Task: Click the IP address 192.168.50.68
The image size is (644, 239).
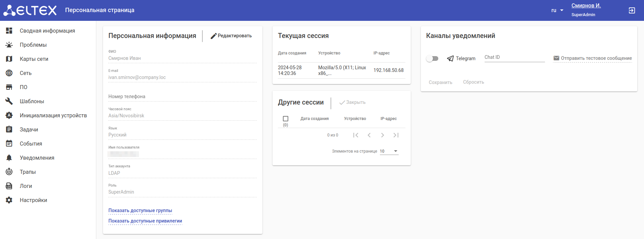Action: point(389,70)
